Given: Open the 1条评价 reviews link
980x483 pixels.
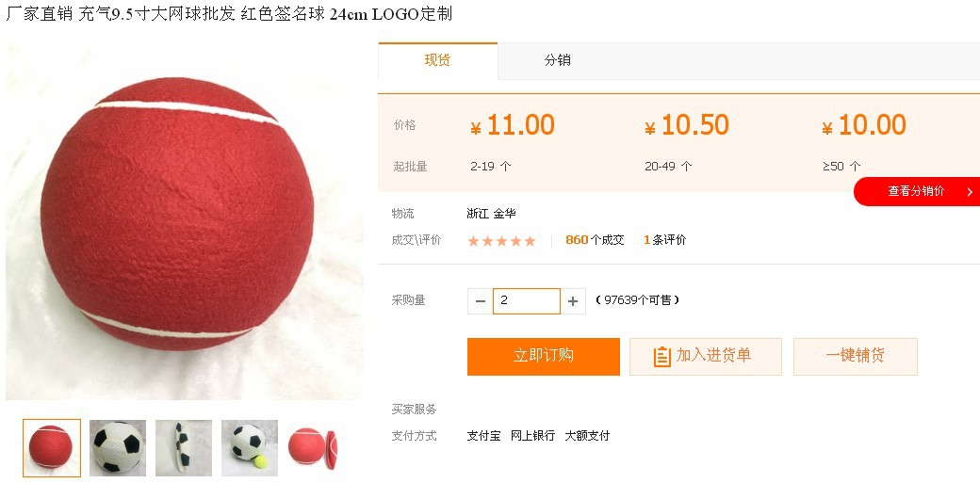Looking at the screenshot, I should tap(665, 240).
